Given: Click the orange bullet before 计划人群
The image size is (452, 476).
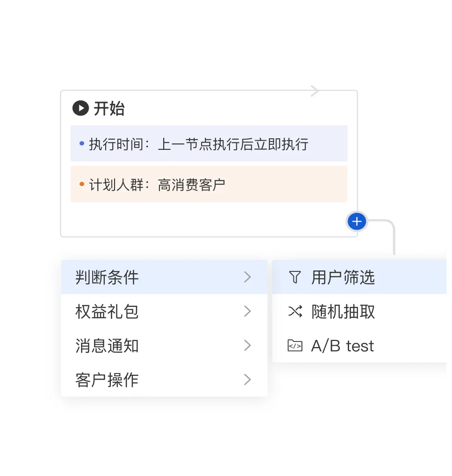Looking at the screenshot, I should click(x=82, y=185).
